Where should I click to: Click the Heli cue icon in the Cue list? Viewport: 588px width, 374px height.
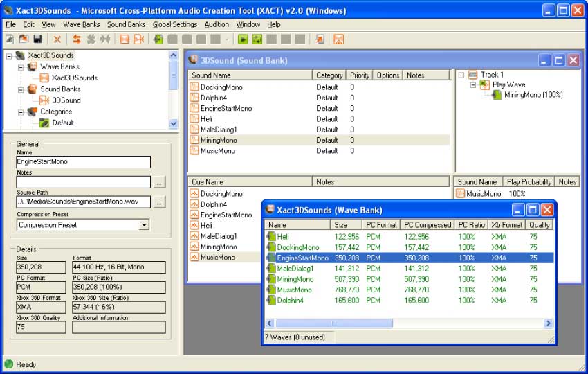(194, 225)
